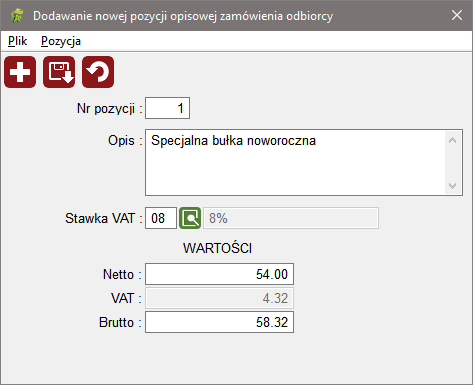This screenshot has width=473, height=385.
Task: Click the Stawka VAT label
Action: click(100, 218)
